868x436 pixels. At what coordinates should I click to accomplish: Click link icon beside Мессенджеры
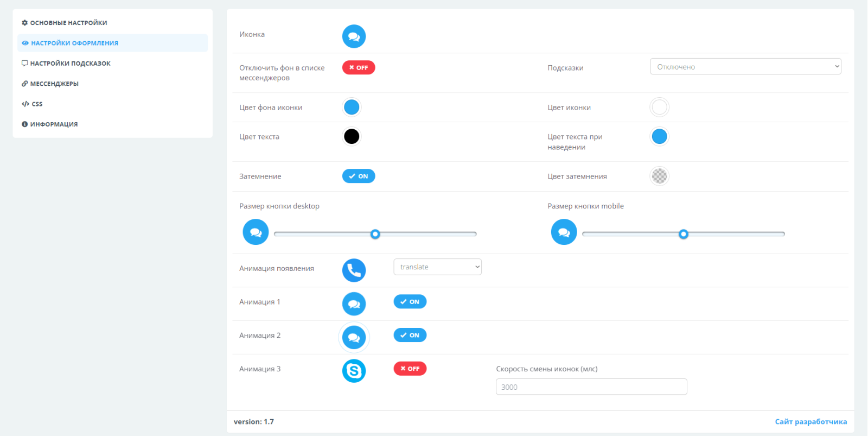(24, 84)
